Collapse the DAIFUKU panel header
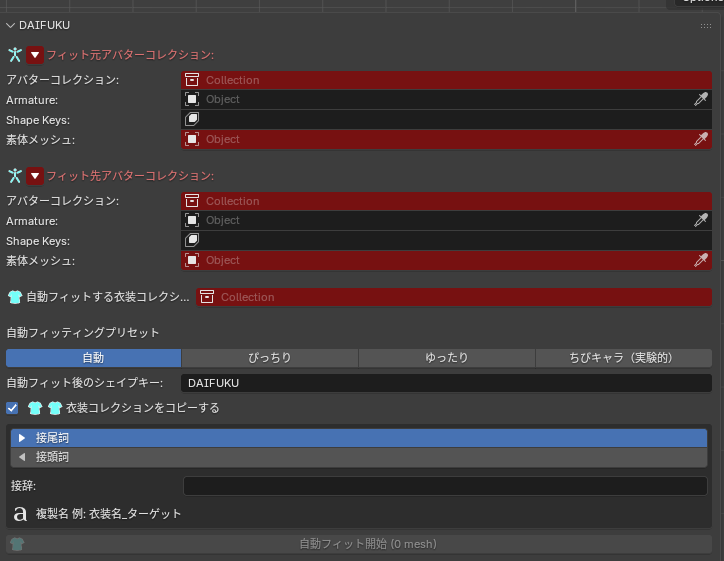The width and height of the screenshot is (724, 561). point(10,25)
